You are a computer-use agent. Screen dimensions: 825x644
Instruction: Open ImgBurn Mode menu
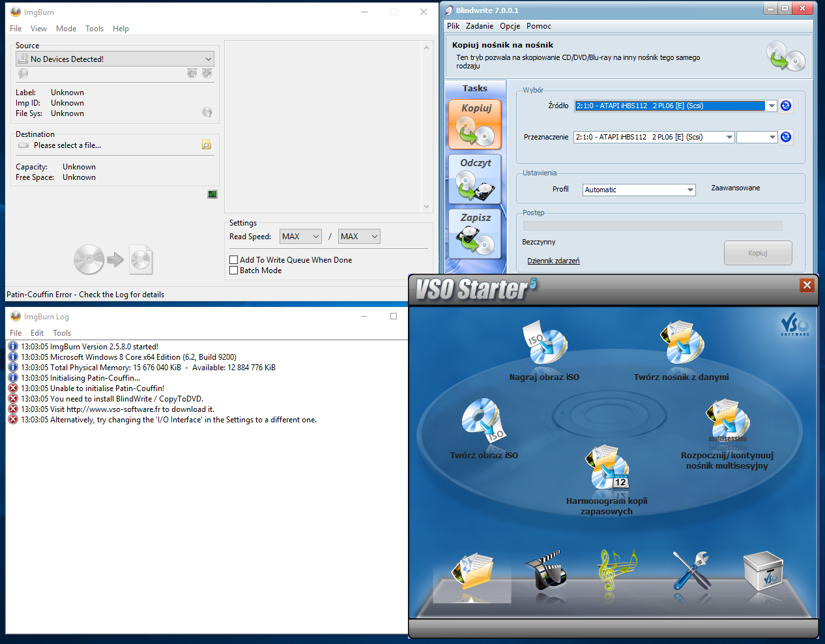pyautogui.click(x=66, y=29)
